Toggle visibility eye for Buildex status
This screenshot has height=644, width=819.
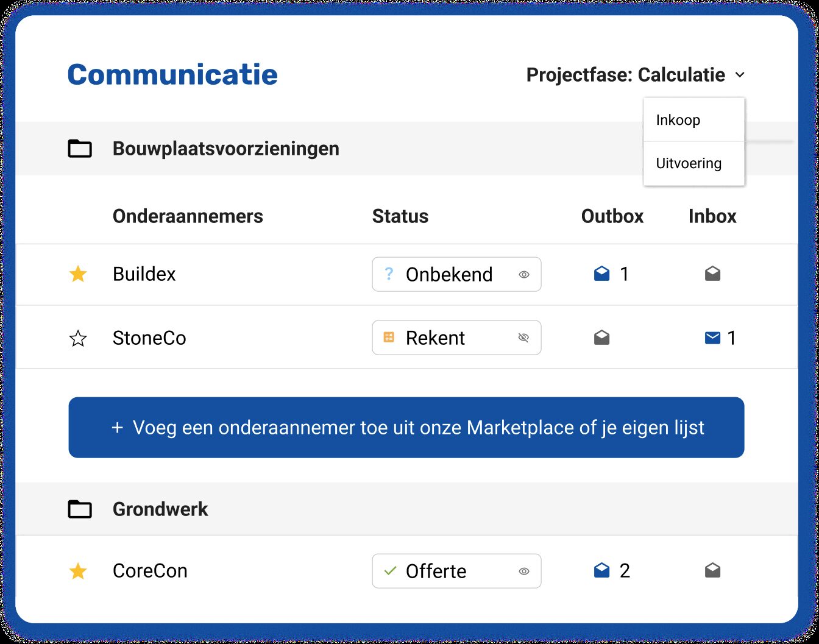[524, 275]
